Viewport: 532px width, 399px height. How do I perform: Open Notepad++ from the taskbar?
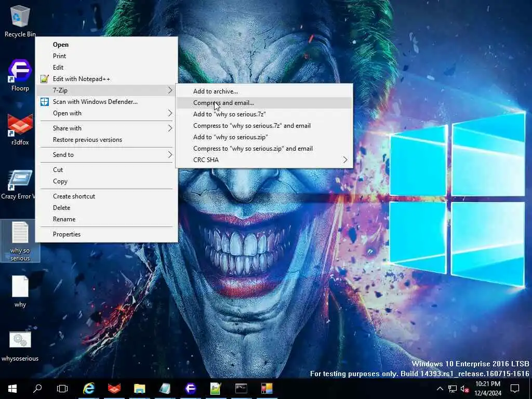coord(216,389)
